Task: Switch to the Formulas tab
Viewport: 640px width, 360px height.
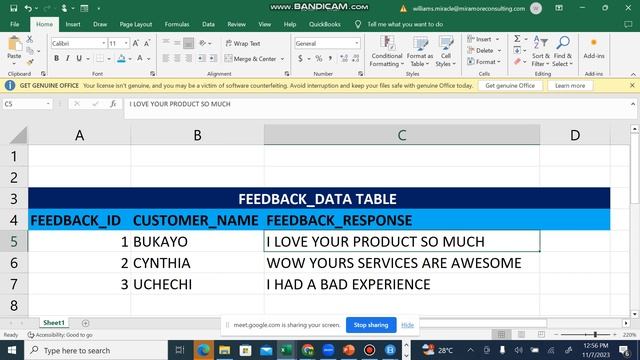Action: (x=177, y=24)
